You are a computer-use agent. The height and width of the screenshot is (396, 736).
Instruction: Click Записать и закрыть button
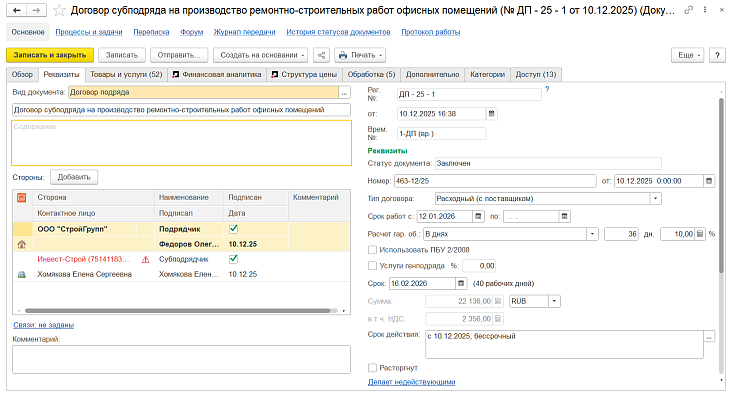50,55
